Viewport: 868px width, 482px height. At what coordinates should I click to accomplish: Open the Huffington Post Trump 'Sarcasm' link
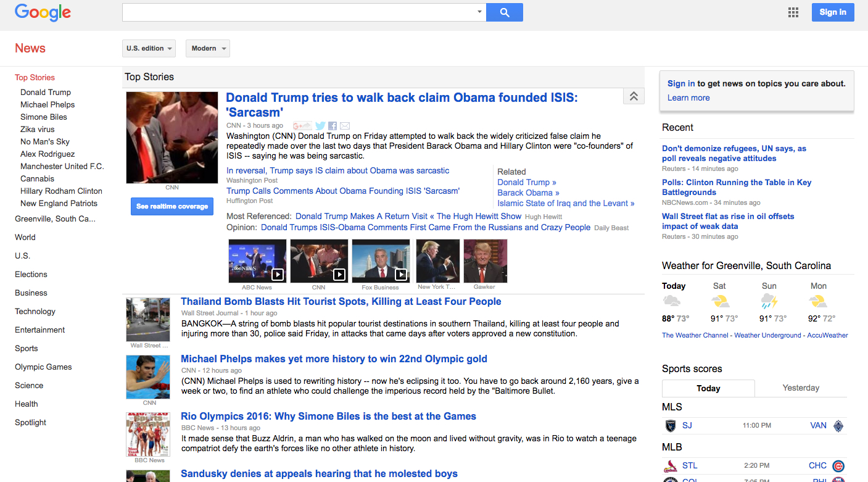pyautogui.click(x=343, y=191)
